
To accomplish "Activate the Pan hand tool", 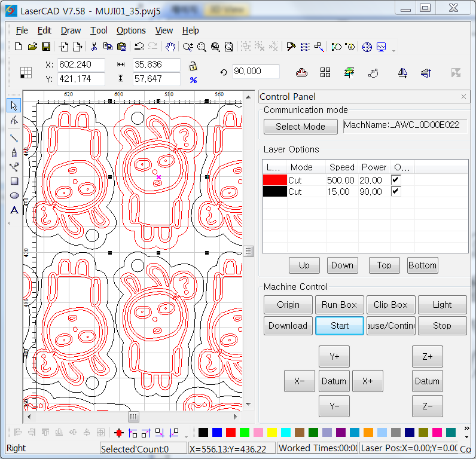I will tap(170, 47).
